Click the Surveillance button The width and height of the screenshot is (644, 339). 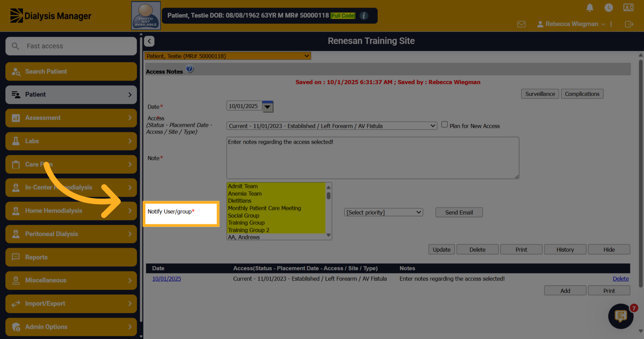coord(540,94)
